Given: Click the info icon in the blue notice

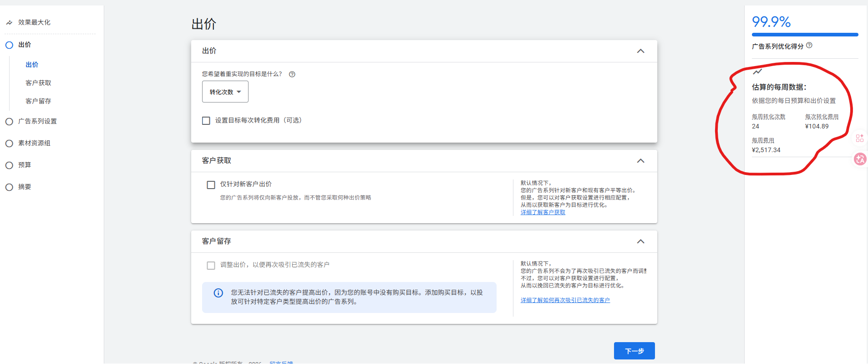Looking at the screenshot, I should [218, 293].
